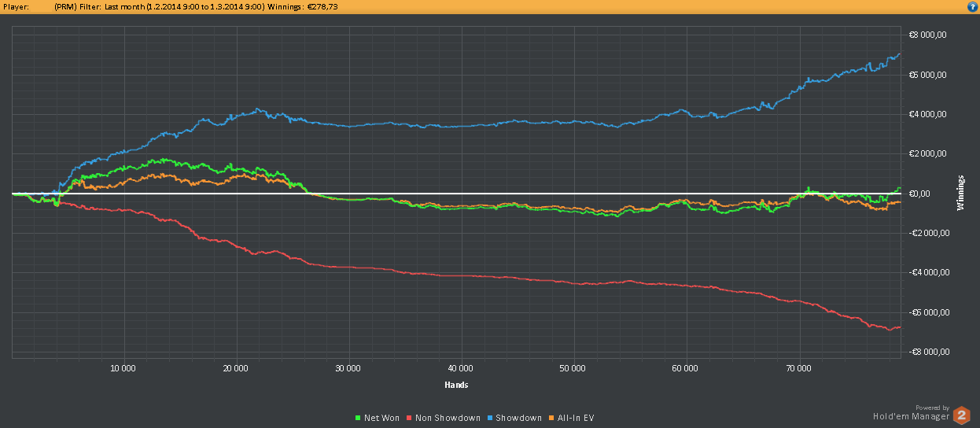
Task: Click the Winnings y-axis title
Action: 960,194
